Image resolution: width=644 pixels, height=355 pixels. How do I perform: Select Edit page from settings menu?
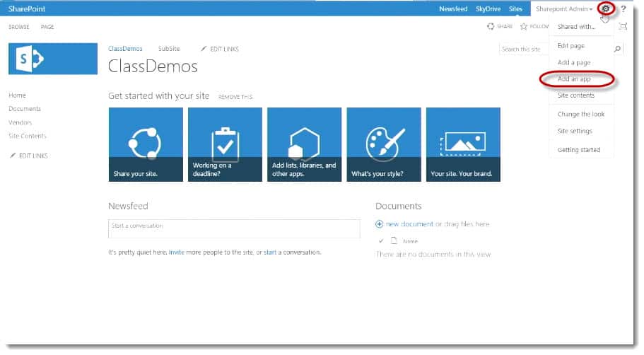[571, 45]
